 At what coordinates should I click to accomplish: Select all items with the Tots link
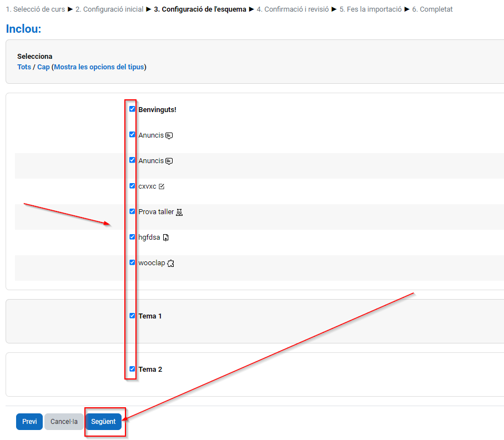click(x=24, y=67)
